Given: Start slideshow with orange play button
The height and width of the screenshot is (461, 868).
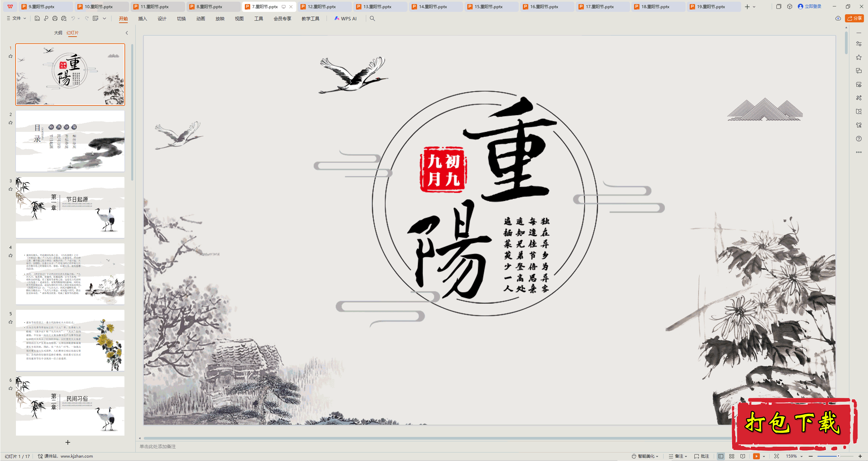Looking at the screenshot, I should click(756, 456).
